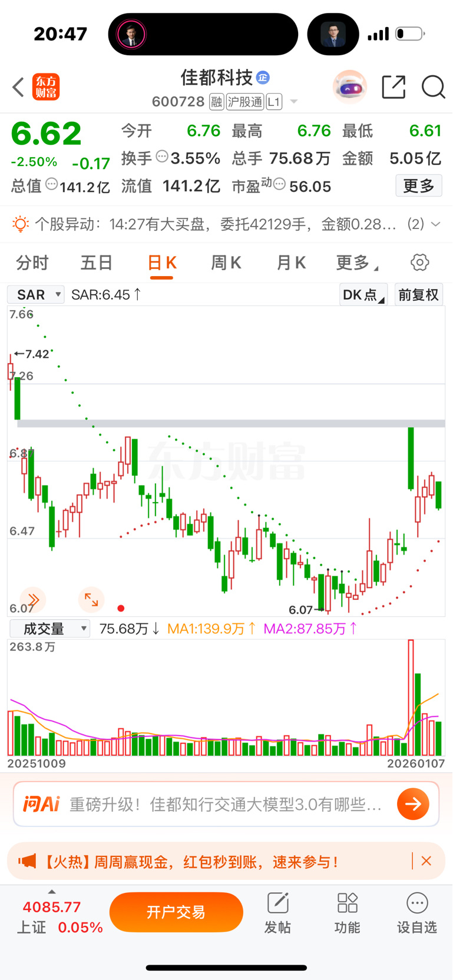Screen dimensions: 453x980
Task: Tap the MA1:139.9万 value
Action: [x=211, y=629]
